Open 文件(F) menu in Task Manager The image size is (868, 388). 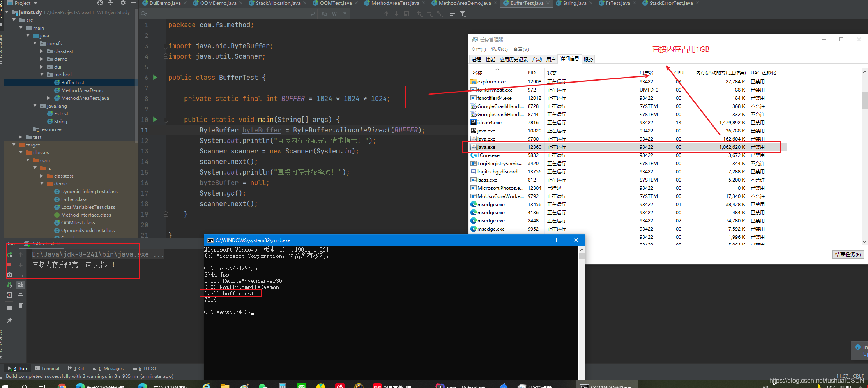(478, 49)
